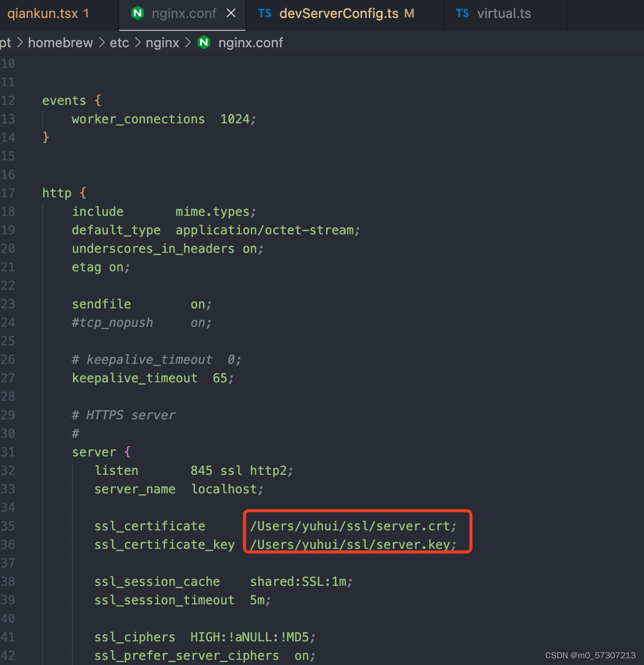Image resolution: width=644 pixels, height=665 pixels.
Task: Click TS icon on devServerConfig.ts tab
Action: [265, 13]
